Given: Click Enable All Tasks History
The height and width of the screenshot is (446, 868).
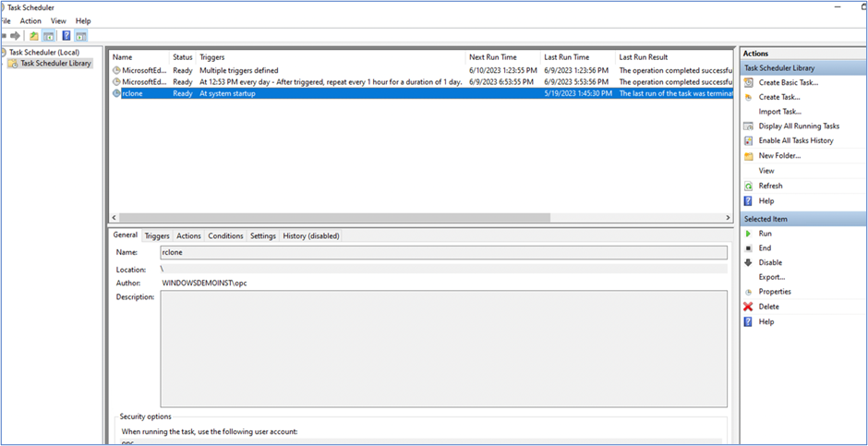Looking at the screenshot, I should [x=795, y=140].
